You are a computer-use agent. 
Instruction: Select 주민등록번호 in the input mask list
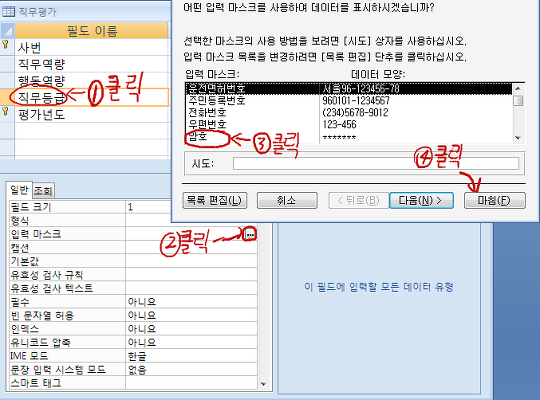[216, 100]
